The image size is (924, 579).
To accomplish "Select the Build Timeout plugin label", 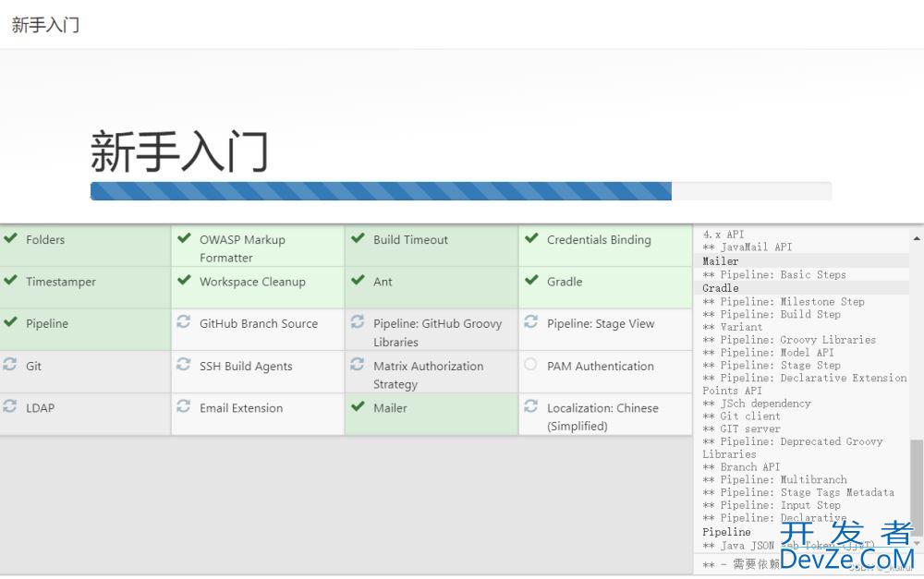I will pos(411,240).
